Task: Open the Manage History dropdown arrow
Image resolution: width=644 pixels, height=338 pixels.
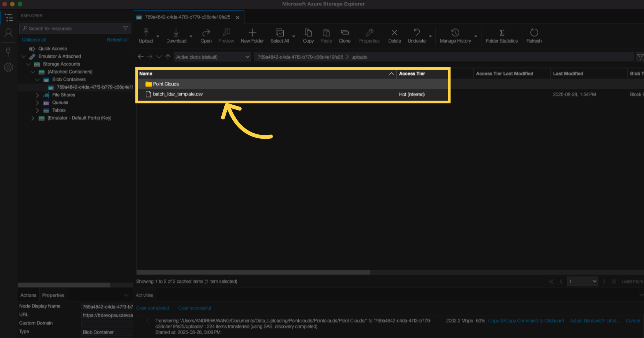Action: [476, 36]
